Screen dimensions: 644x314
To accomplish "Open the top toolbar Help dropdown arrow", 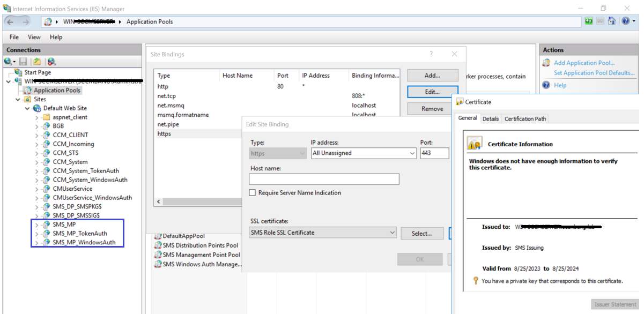I will pos(633,21).
